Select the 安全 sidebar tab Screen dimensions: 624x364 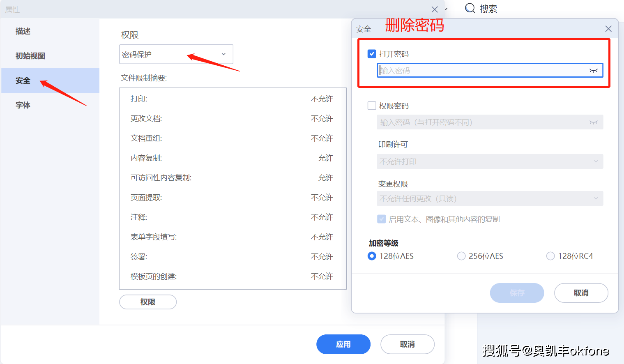50,81
